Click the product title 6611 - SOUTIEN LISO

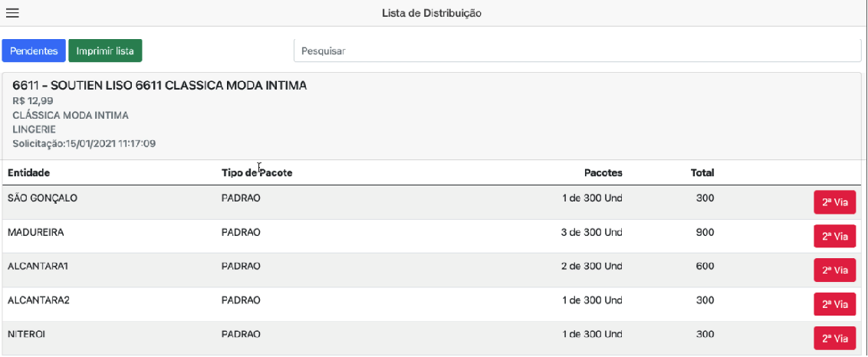(159, 86)
